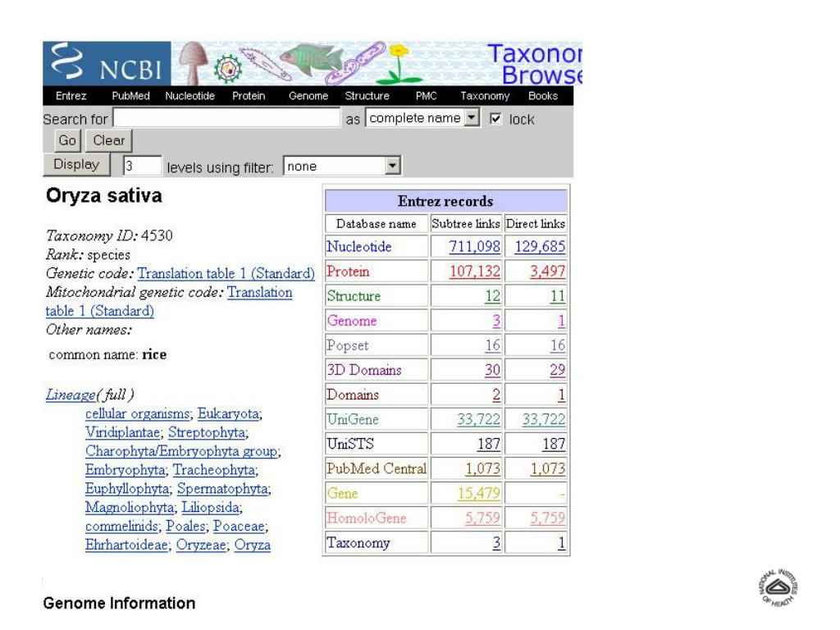Click the virus particle icon in banner
The image size is (840, 630).
pyautogui.click(x=228, y=68)
